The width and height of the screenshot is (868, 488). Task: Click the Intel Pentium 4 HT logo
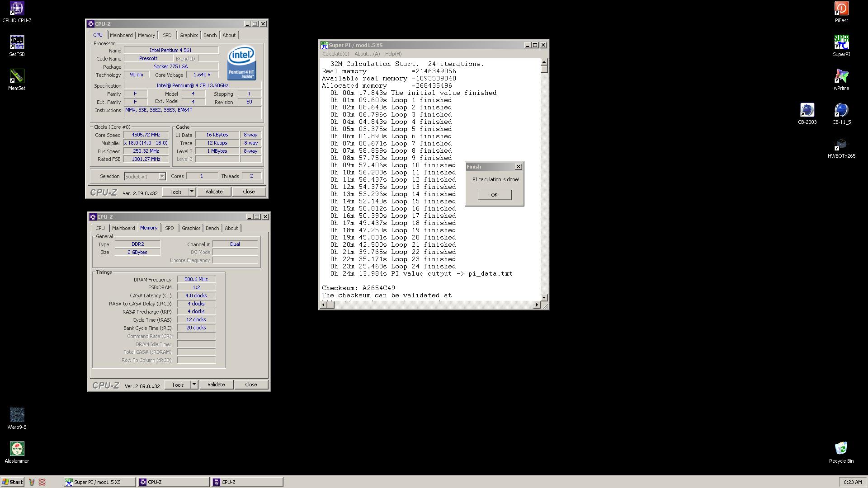pyautogui.click(x=241, y=62)
